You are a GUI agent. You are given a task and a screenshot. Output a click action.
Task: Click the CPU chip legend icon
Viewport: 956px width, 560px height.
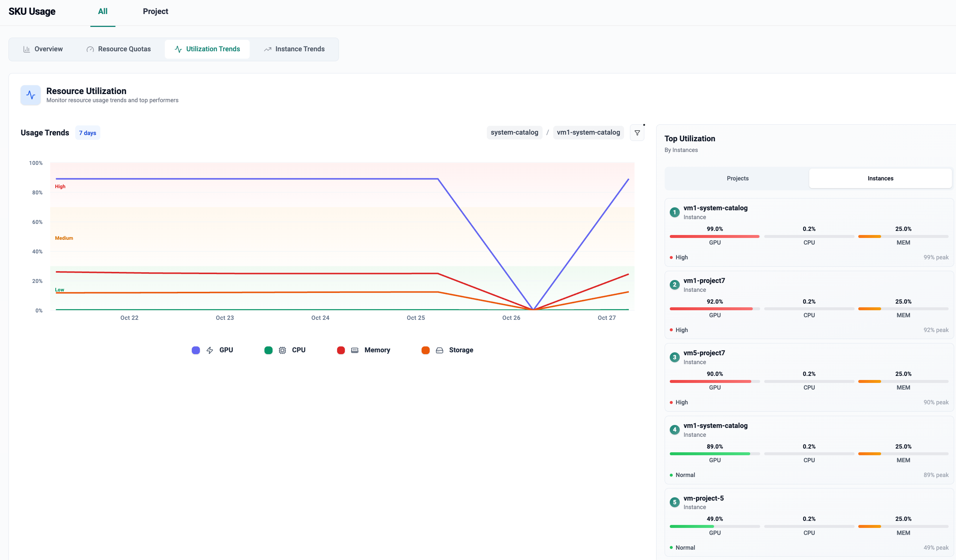pos(282,350)
